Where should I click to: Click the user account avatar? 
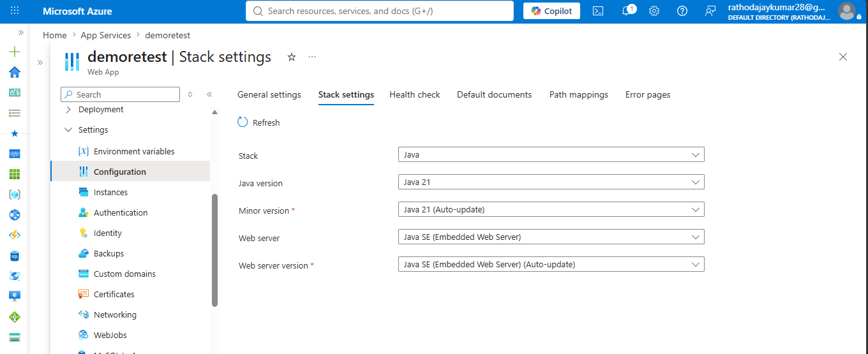[x=846, y=11]
